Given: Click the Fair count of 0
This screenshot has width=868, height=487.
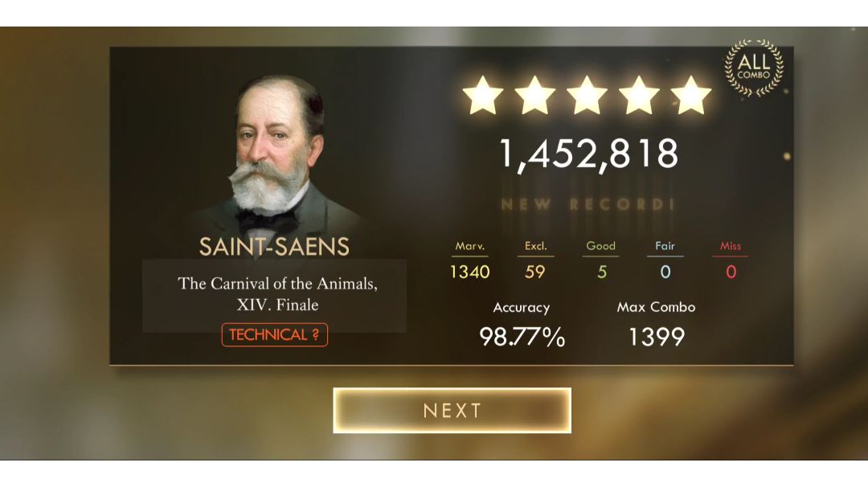Looking at the screenshot, I should tap(665, 272).
